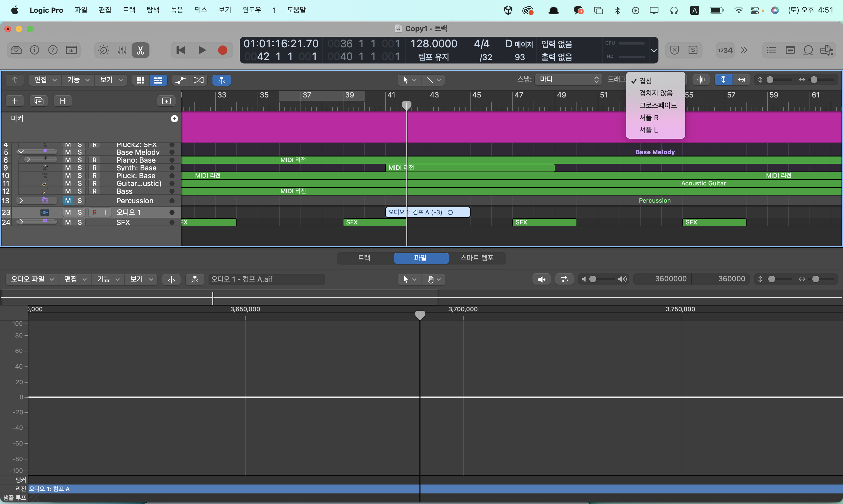The height and width of the screenshot is (504, 843).
Task: Open Loop Browser icon at top right
Action: (x=808, y=50)
